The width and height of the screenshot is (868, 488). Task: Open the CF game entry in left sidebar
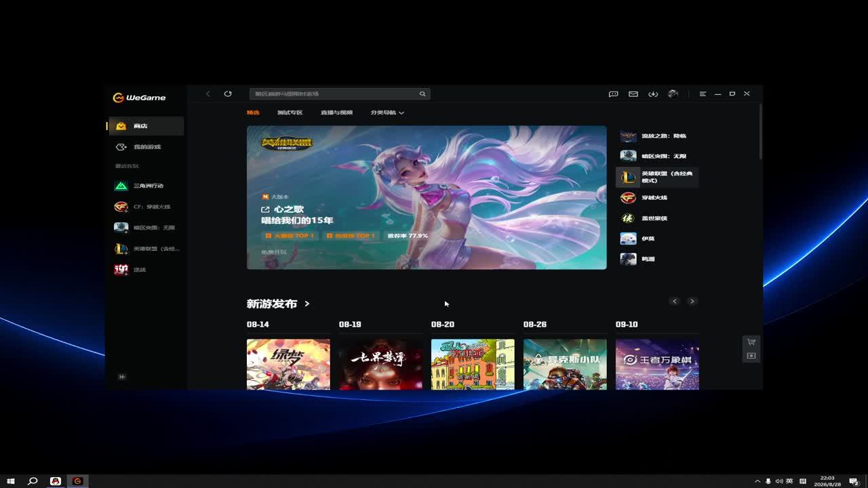146,207
